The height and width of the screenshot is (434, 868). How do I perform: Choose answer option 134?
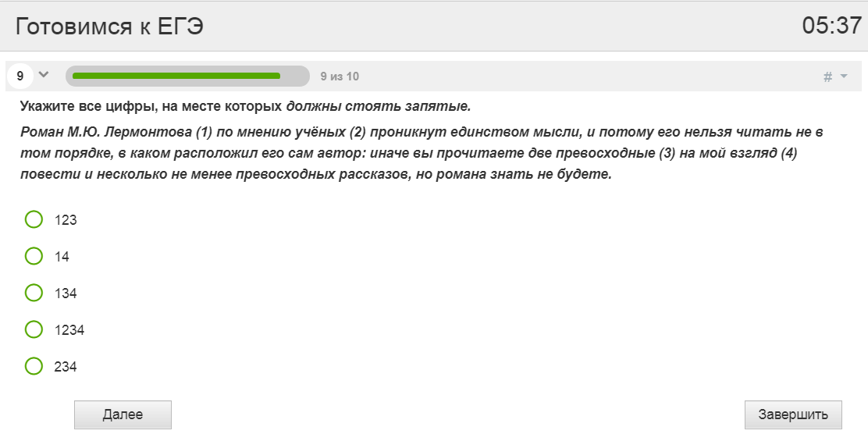[x=34, y=293]
